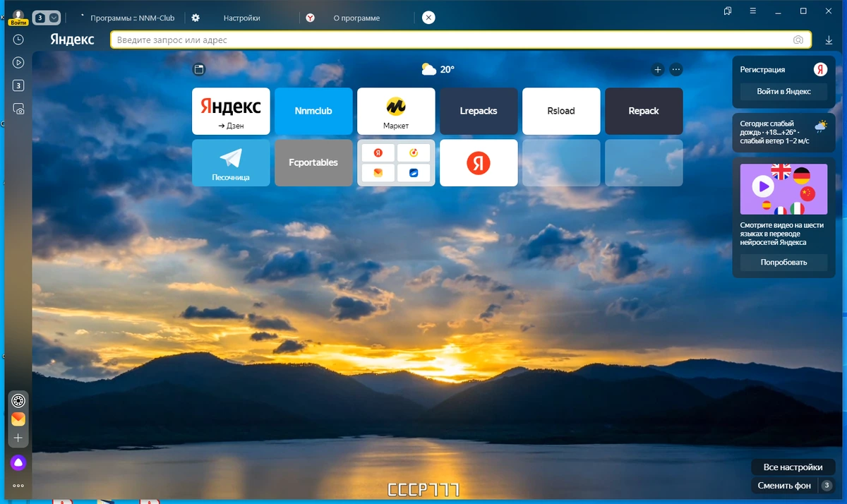847x504 pixels.
Task: Open the bookmarks collections icon
Action: (x=728, y=11)
